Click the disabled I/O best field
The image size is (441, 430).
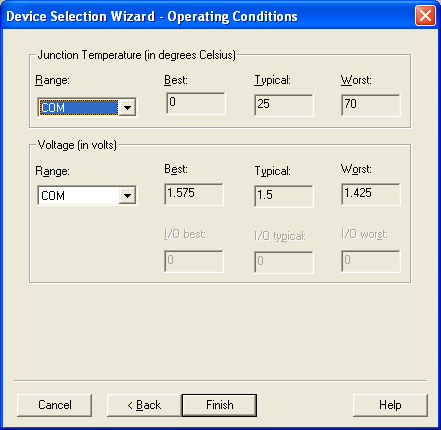click(194, 261)
